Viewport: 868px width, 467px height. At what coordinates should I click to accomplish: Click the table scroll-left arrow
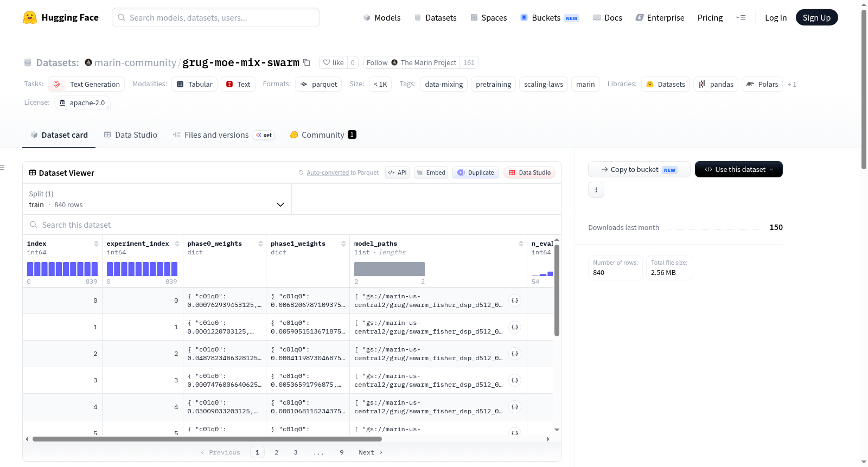point(27,439)
